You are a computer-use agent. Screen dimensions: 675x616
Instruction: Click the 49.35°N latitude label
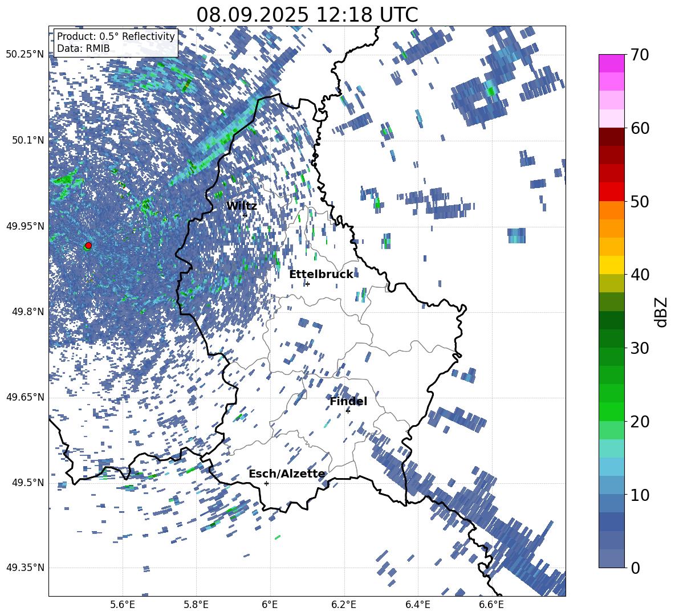(26, 568)
